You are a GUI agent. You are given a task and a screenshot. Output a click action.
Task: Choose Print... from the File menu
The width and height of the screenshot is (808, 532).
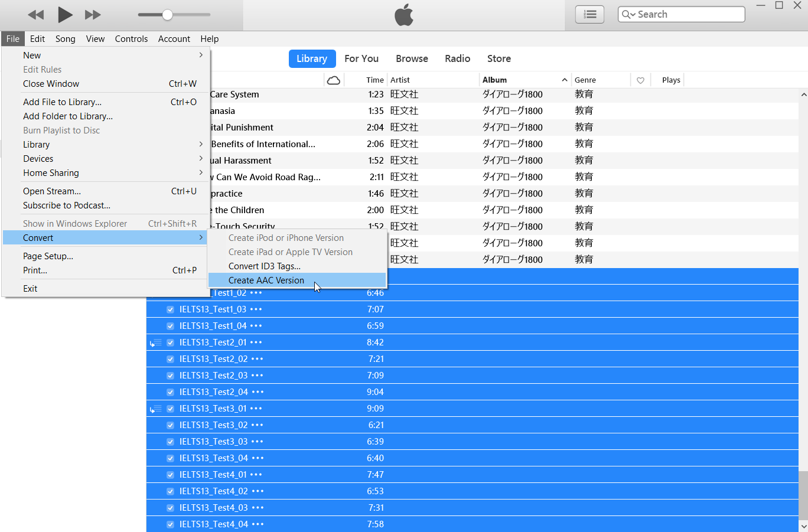(x=105, y=270)
